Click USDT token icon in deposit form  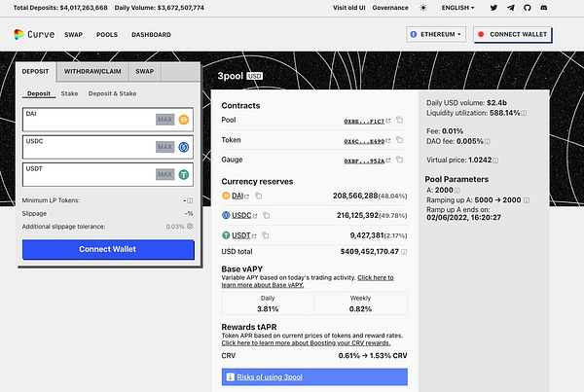184,175
